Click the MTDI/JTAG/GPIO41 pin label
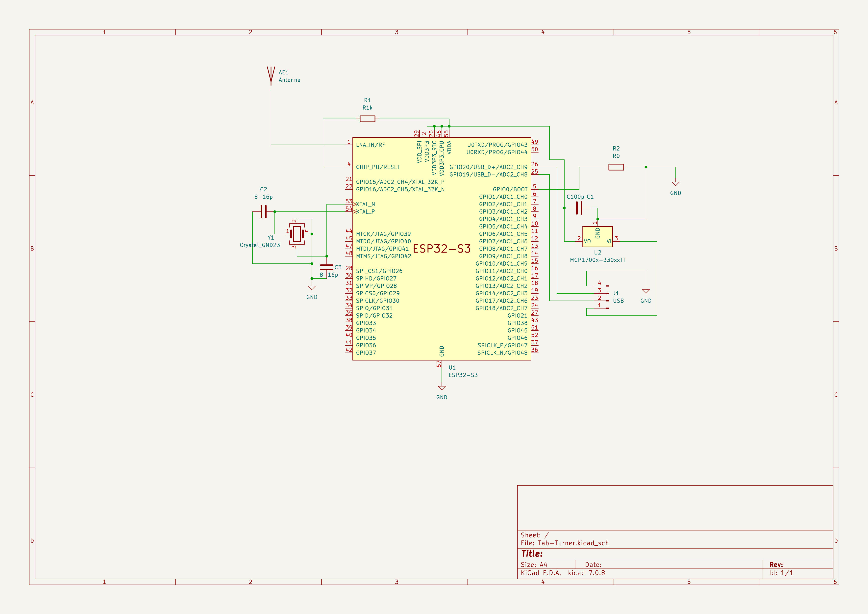Screen dimensions: 868x614 (x=382, y=249)
